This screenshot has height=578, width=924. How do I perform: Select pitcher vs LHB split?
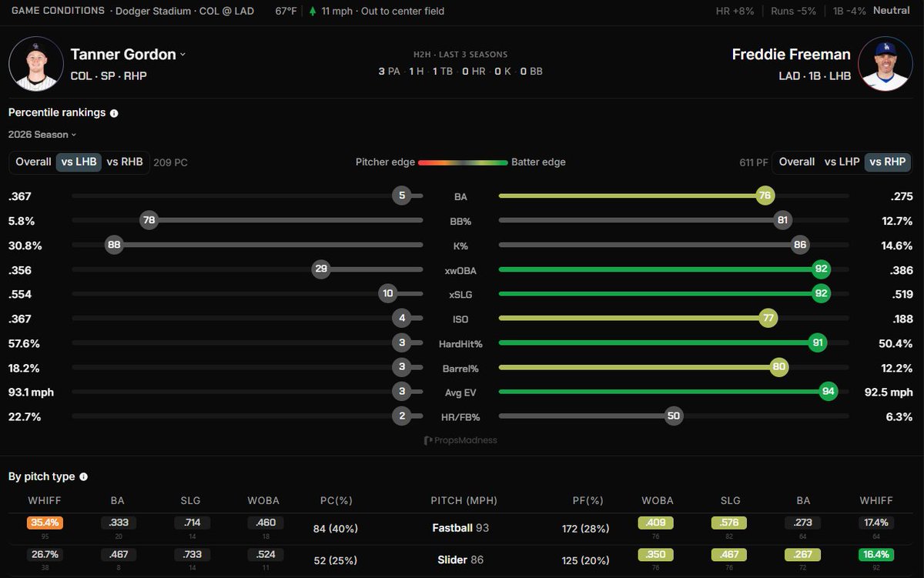(x=79, y=162)
